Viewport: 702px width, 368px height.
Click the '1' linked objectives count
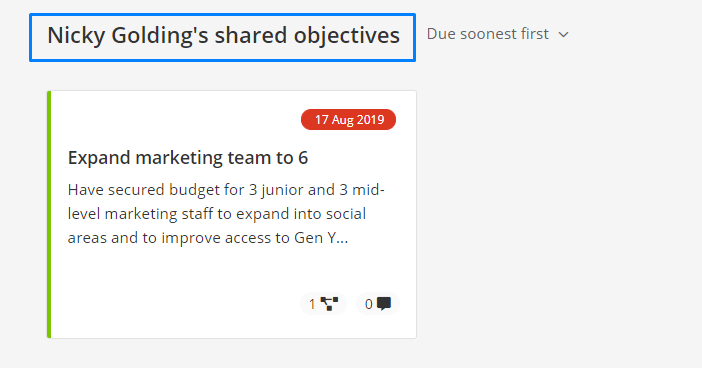pos(312,304)
